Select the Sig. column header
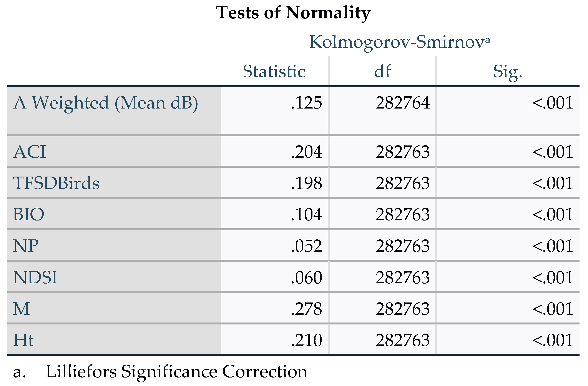The width and height of the screenshot is (588, 386). click(507, 72)
